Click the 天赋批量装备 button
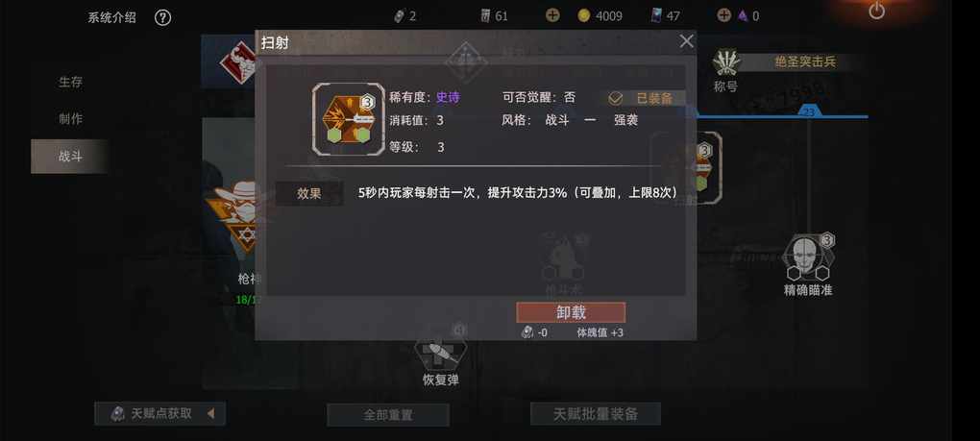 pos(596,413)
